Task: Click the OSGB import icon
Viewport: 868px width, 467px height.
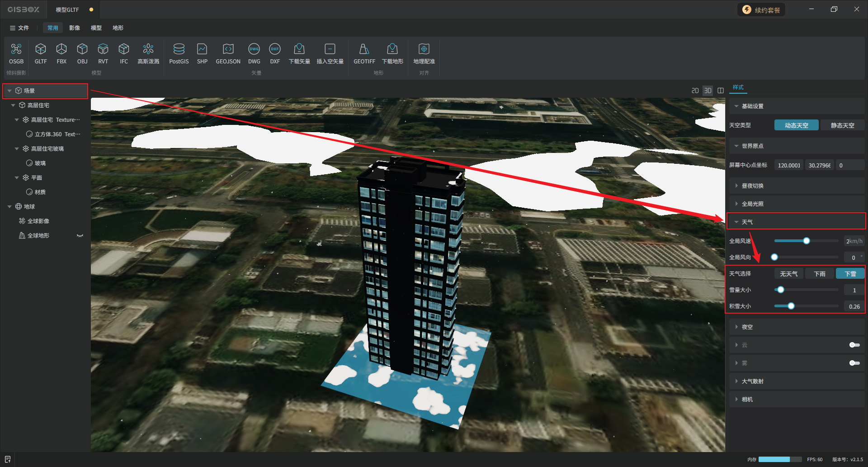Action: click(16, 49)
